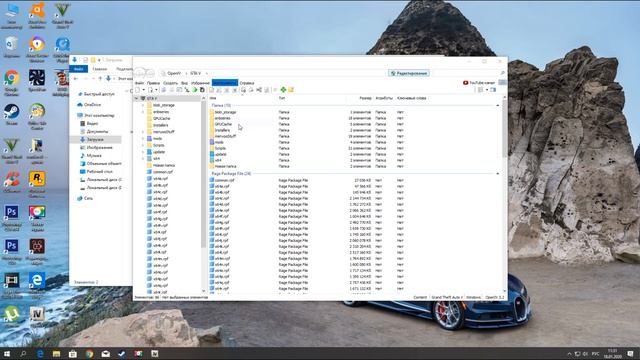Collapse the Rage Package File group

(x=498, y=174)
